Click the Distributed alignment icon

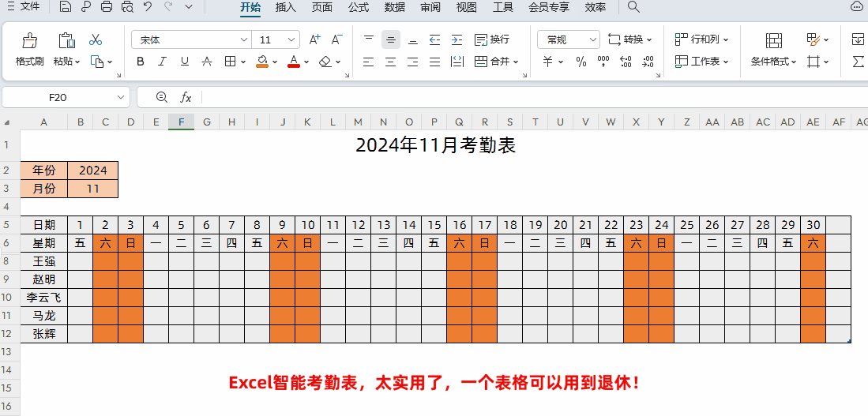[x=457, y=62]
